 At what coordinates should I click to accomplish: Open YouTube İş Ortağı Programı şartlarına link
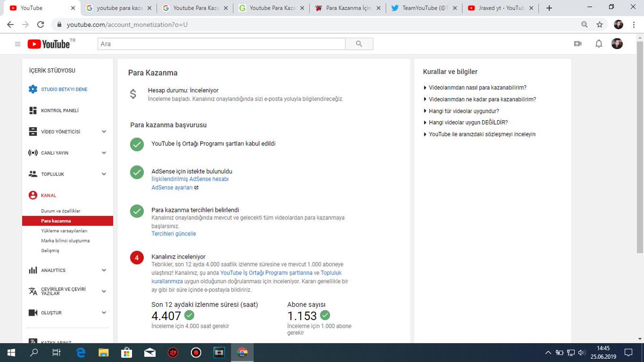point(266,272)
